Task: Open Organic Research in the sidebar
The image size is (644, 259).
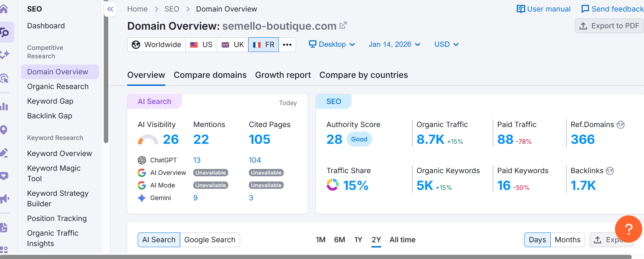Action: tap(58, 87)
